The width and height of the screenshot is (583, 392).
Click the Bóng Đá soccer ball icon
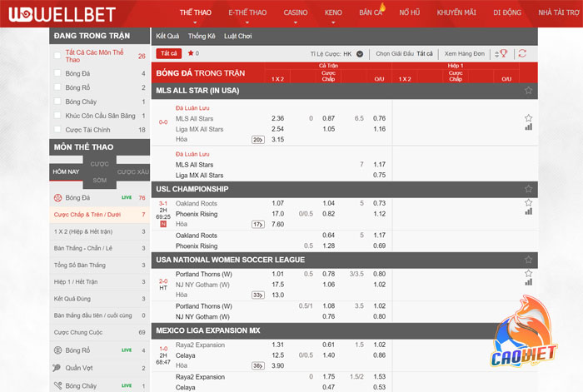click(58, 198)
